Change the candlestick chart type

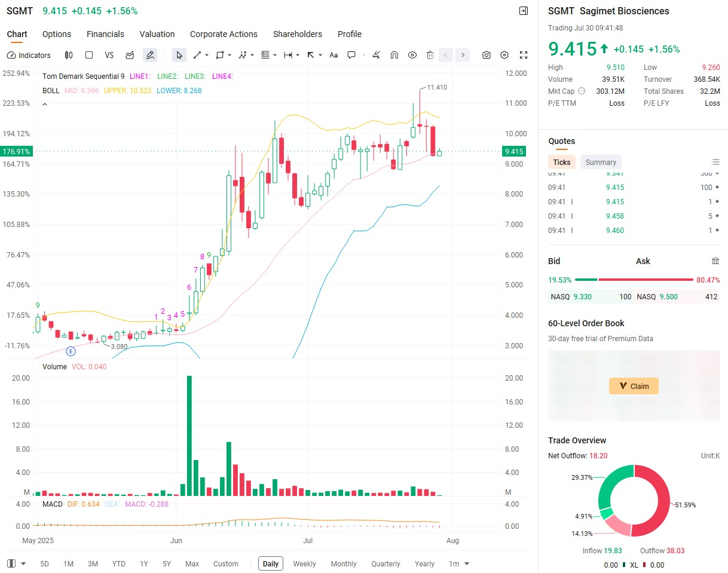click(69, 55)
